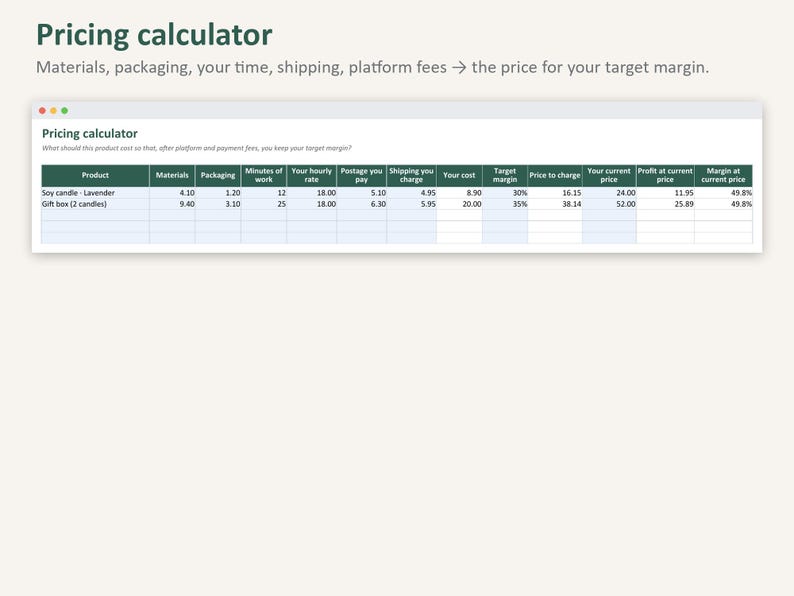Click the 'Your cost' value 8.90
The height and width of the screenshot is (596, 794).
tap(459, 193)
